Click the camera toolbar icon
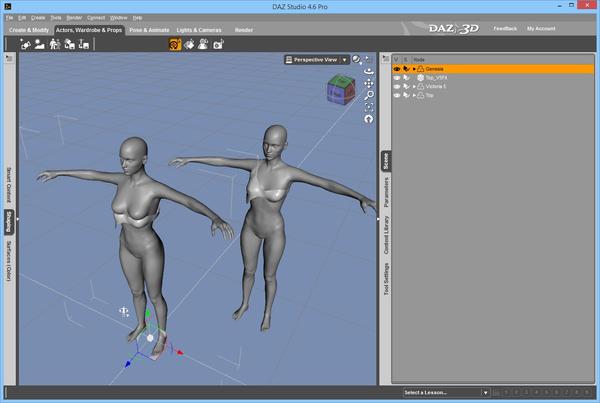The image size is (600, 403). coord(218,44)
